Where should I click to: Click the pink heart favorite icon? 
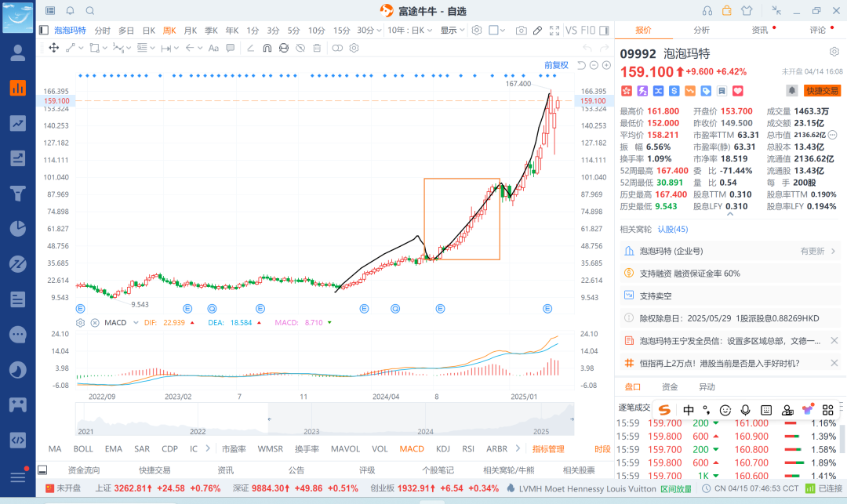[x=738, y=91]
